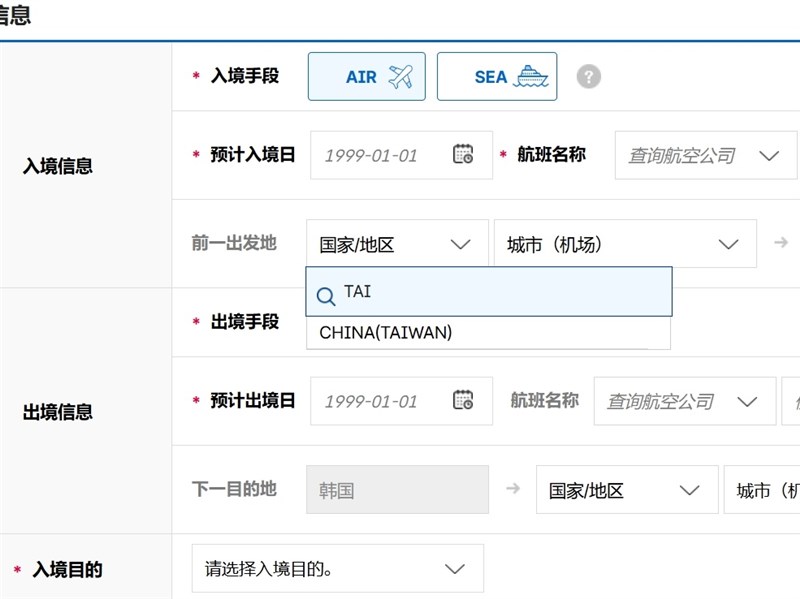The image size is (800, 599).
Task: Click the airplane icon on AIR button
Action: 400,77
